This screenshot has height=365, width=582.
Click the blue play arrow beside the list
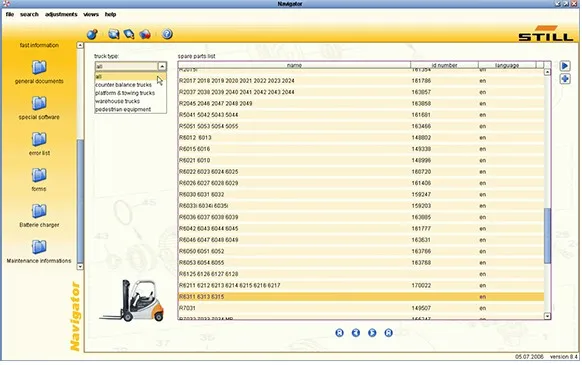(565, 66)
